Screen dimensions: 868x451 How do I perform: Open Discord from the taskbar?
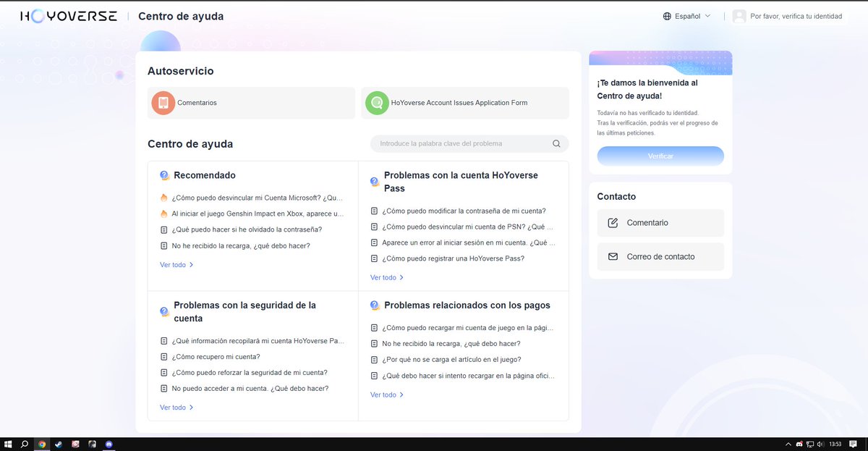point(109,444)
